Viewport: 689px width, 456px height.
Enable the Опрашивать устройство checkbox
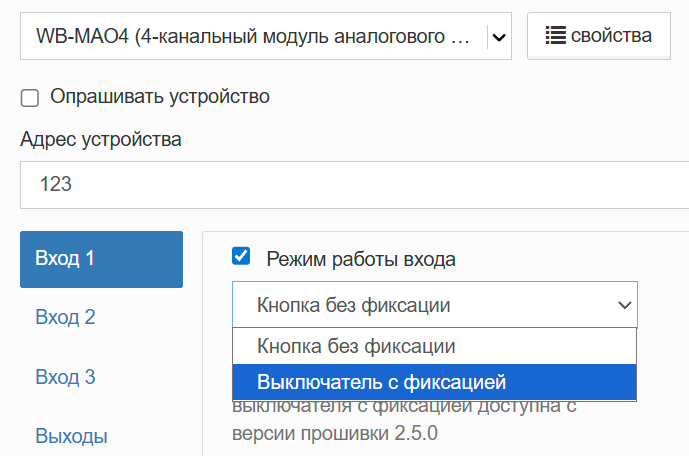[30, 98]
